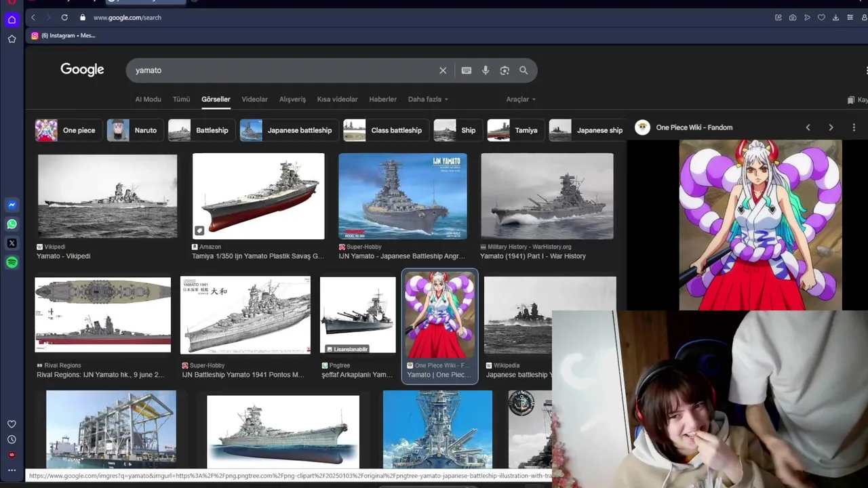This screenshot has height=488, width=868.
Task: Switch to the 'Tümü' tab
Action: 181,100
